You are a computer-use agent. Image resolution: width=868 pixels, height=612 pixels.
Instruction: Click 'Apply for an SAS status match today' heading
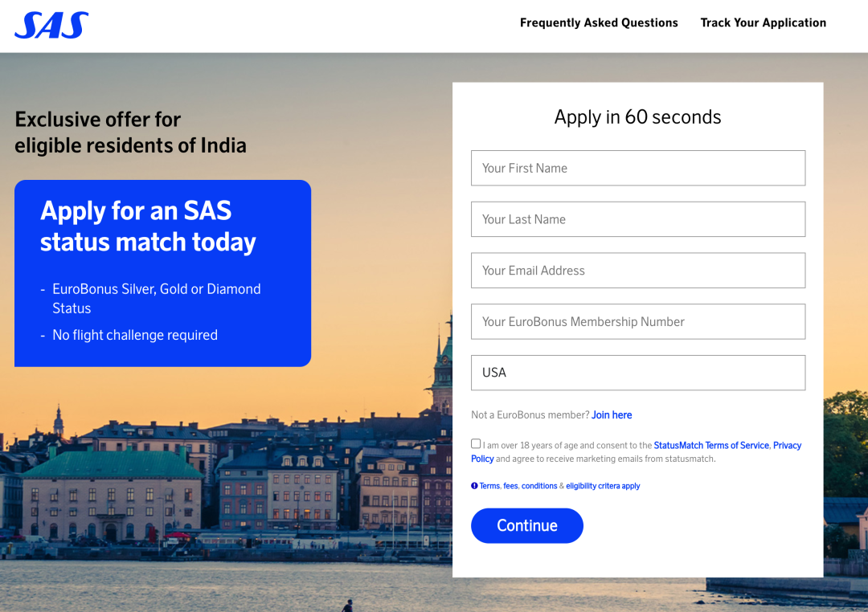(x=149, y=226)
